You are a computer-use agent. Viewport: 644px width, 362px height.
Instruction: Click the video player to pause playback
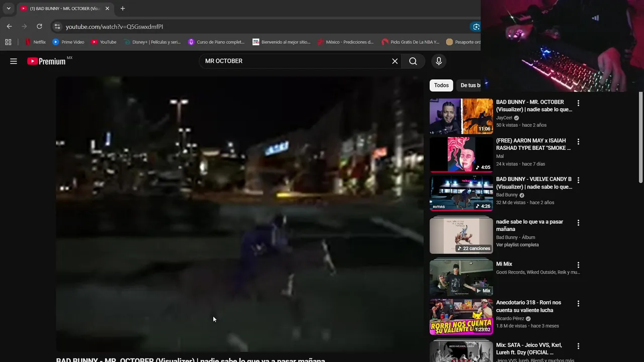[x=239, y=214]
